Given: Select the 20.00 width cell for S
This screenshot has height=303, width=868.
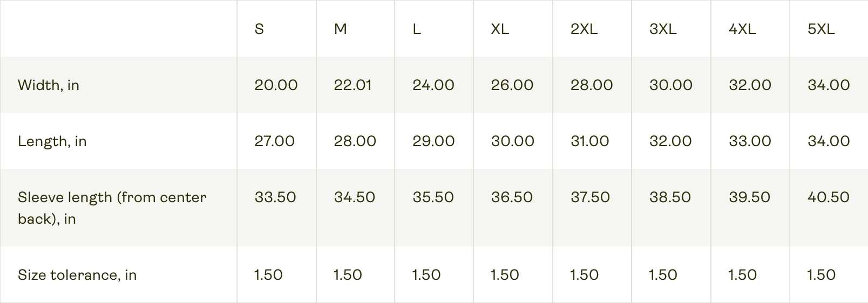Looking at the screenshot, I should (x=276, y=85).
